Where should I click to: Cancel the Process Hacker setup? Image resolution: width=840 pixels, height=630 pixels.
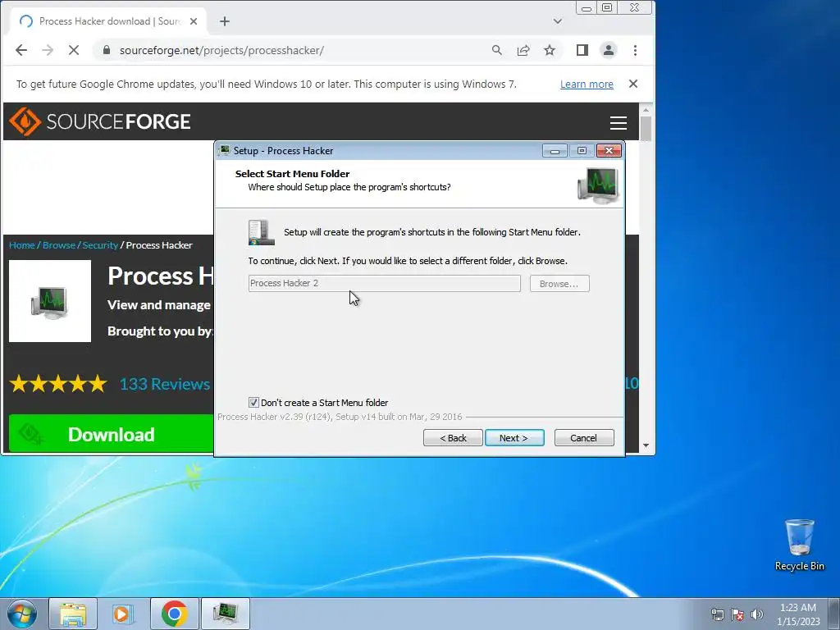(584, 438)
